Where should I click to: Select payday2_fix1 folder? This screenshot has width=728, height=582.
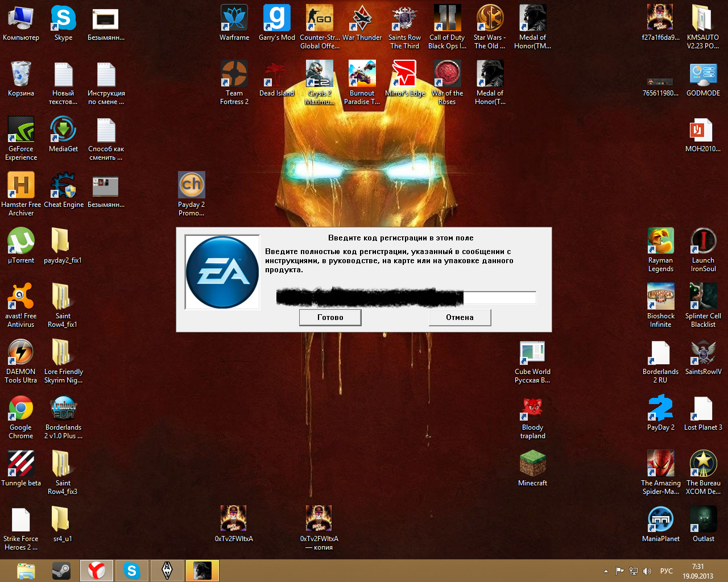(x=63, y=246)
